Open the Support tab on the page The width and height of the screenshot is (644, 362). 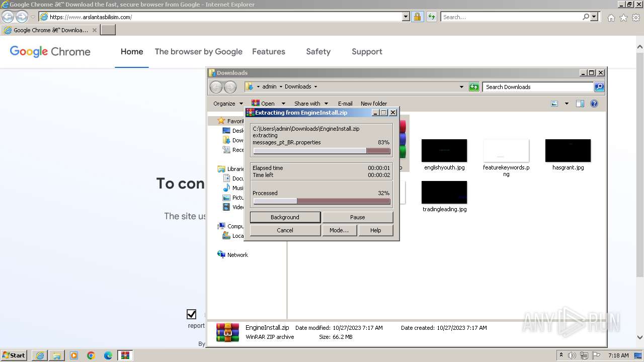tap(367, 51)
